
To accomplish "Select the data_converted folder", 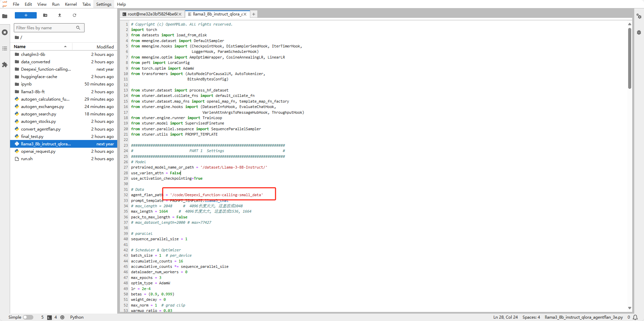I will [64, 62].
